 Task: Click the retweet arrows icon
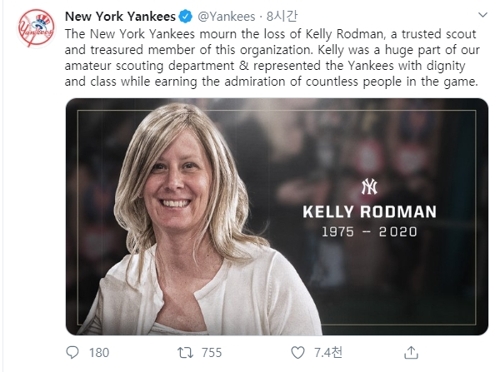pyautogui.click(x=185, y=353)
